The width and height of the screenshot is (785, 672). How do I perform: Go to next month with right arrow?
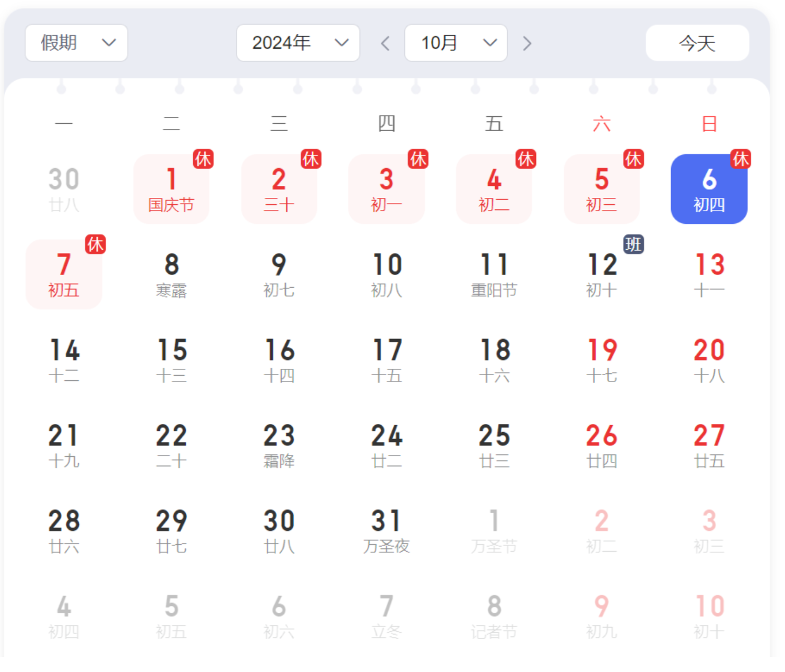coord(527,43)
